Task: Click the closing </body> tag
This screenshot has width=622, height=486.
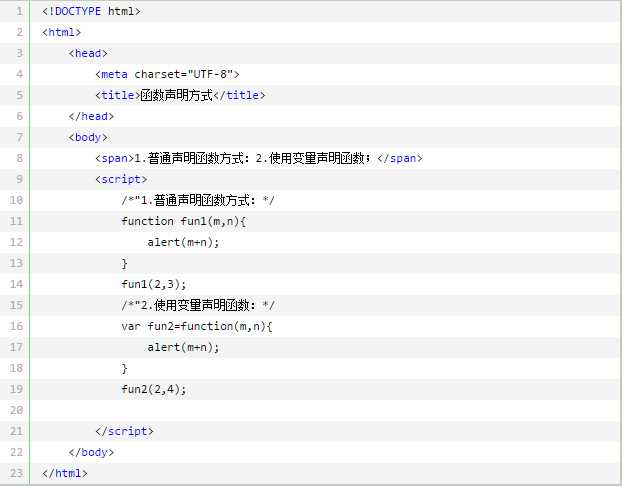Action: [x=91, y=452]
